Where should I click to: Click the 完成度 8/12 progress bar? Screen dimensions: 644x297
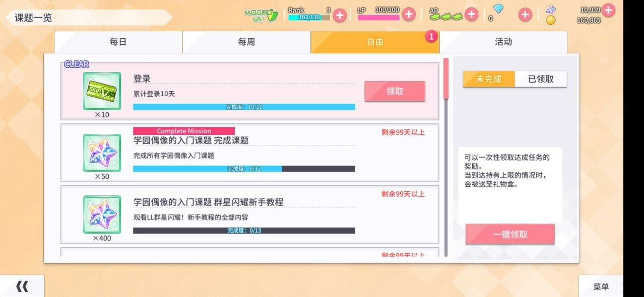244,169
